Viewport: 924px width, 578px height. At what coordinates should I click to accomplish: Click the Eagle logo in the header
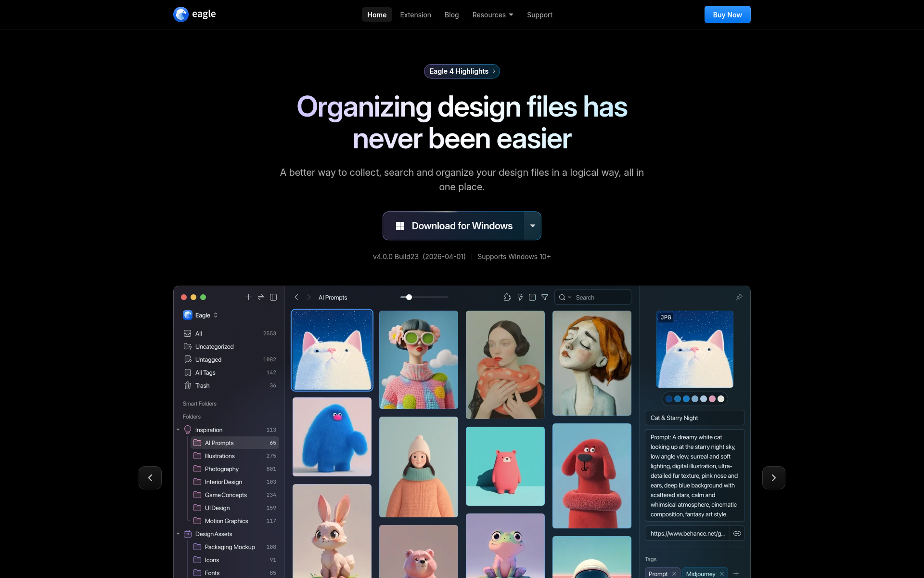194,14
